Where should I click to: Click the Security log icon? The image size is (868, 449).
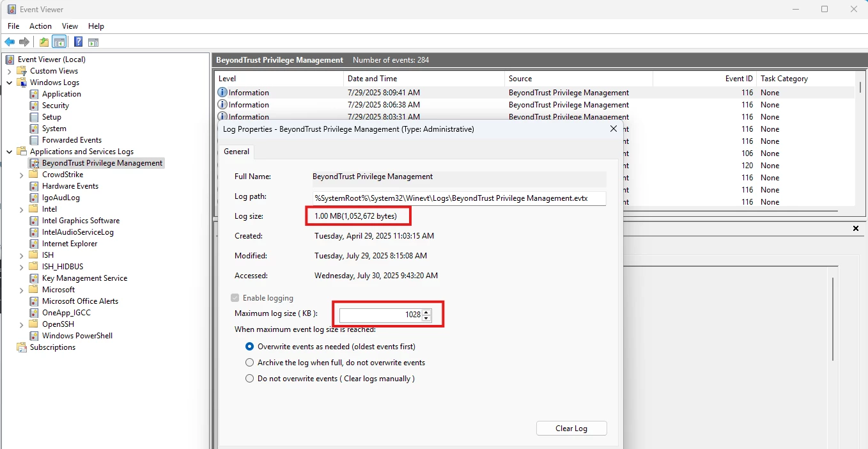tap(35, 106)
